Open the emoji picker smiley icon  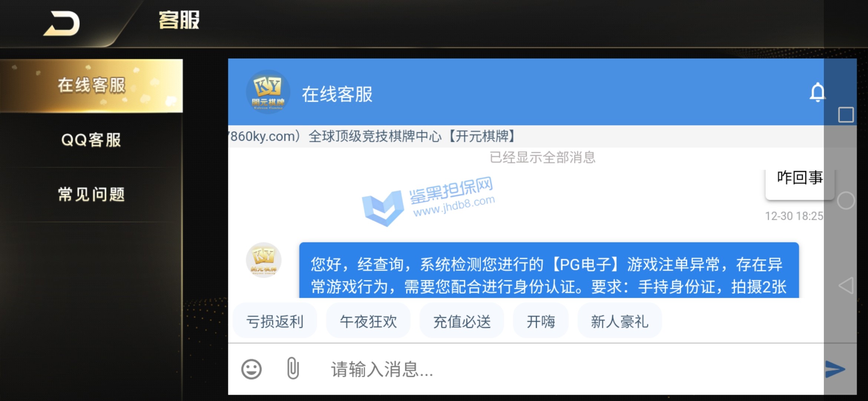pos(251,369)
